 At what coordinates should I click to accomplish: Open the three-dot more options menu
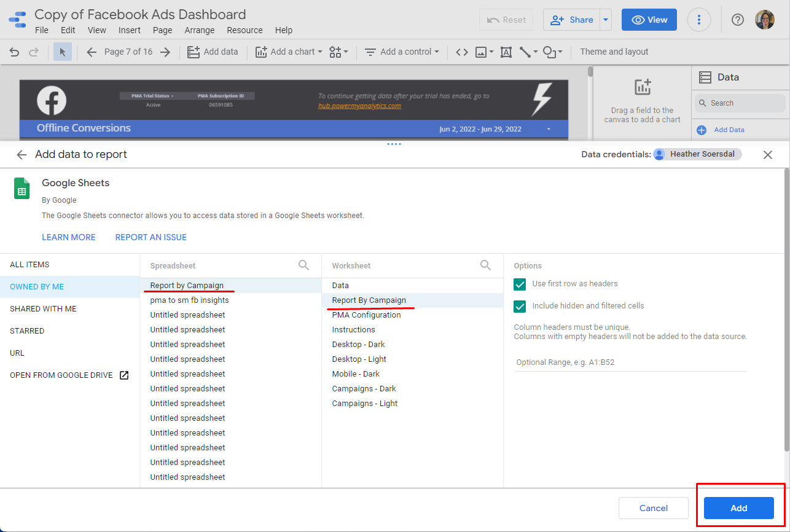[698, 20]
